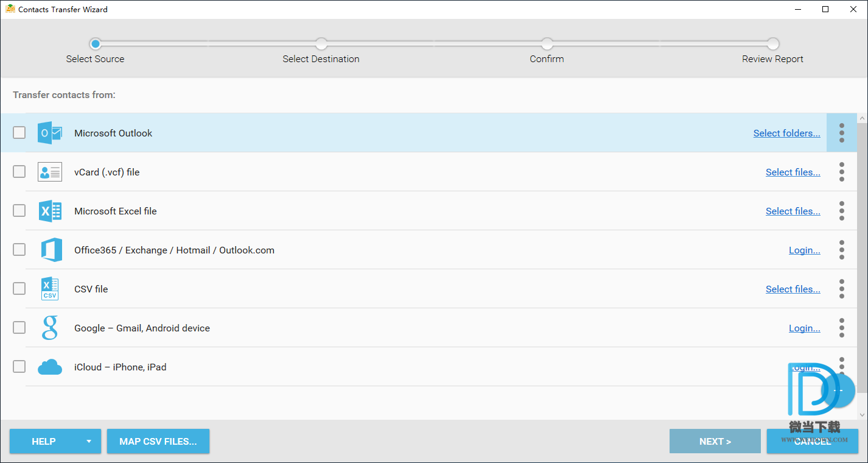Click the scrollbar up arrow in source list

862,118
